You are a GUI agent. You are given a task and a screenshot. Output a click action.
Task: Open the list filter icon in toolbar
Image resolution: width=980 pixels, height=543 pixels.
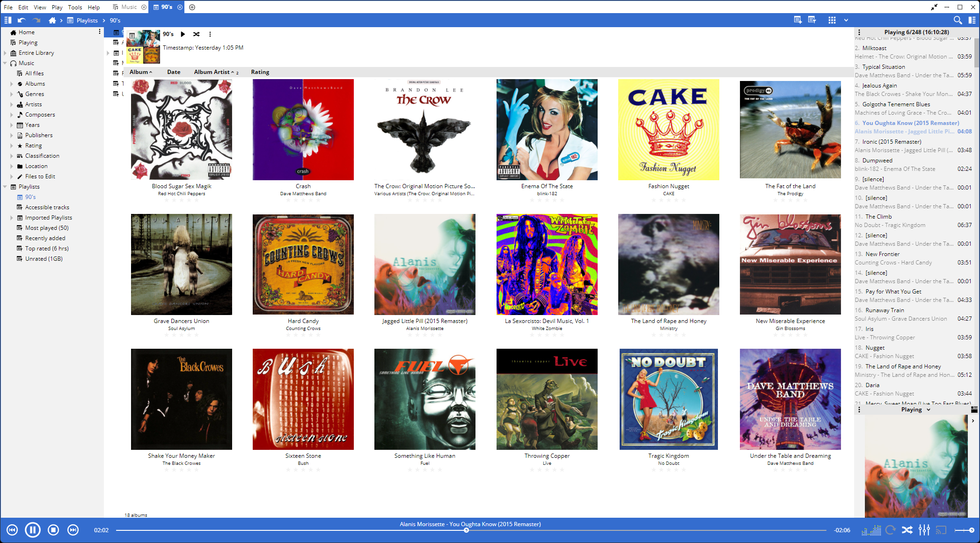[x=812, y=20]
